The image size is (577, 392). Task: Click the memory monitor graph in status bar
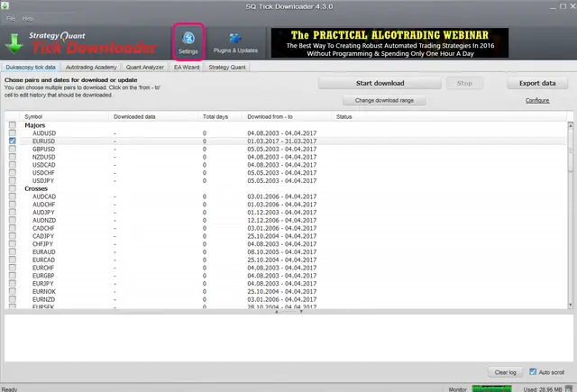pos(491,388)
